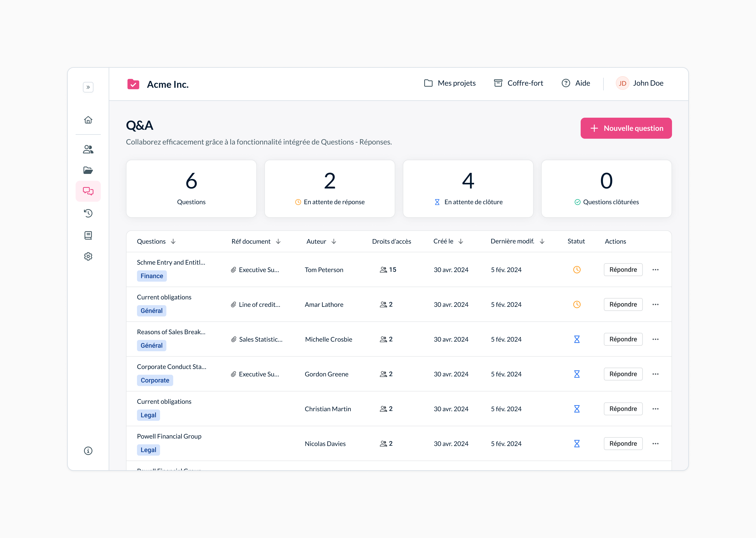Open John Doe profile avatar
756x538 pixels.
[622, 83]
